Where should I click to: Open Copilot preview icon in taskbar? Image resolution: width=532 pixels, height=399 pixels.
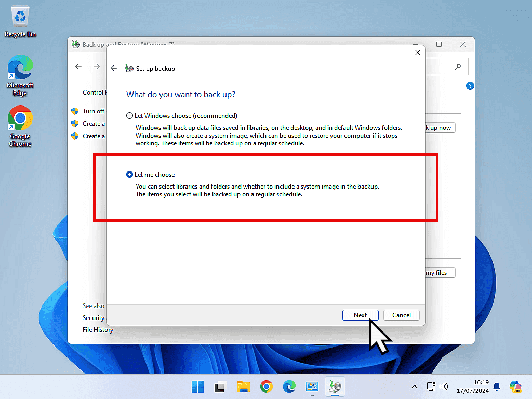click(x=515, y=387)
